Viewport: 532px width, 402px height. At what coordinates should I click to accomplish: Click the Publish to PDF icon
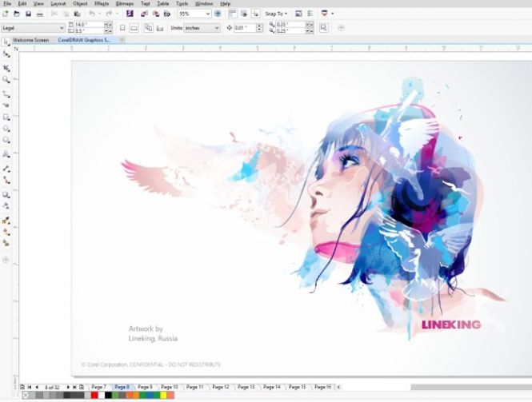point(167,14)
